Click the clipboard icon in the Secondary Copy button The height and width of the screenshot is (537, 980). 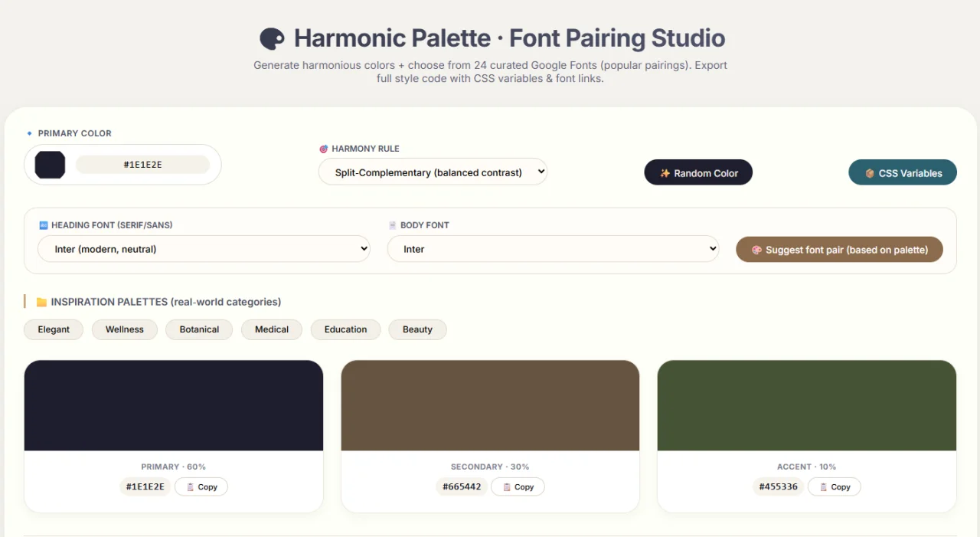pyautogui.click(x=507, y=487)
